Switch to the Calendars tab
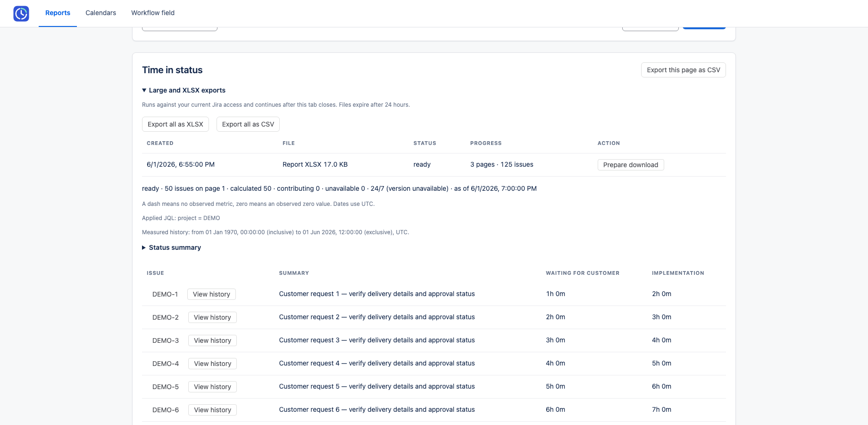The width and height of the screenshot is (868, 425). pos(100,13)
